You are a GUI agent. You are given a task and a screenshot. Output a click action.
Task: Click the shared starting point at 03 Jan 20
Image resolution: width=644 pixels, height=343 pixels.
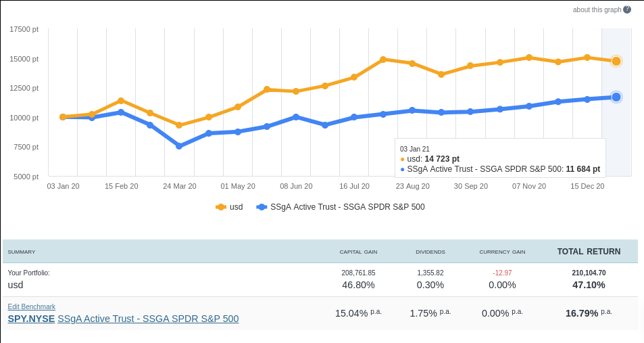click(63, 117)
